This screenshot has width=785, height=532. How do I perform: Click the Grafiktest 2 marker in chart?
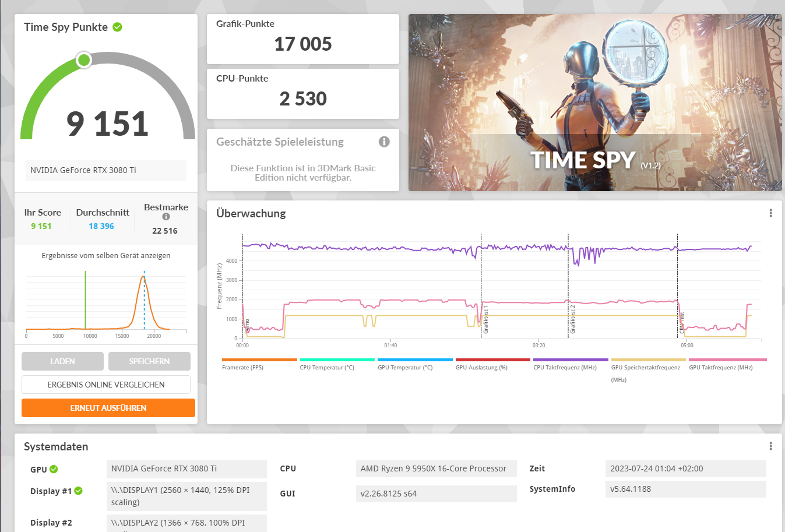[x=572, y=319]
